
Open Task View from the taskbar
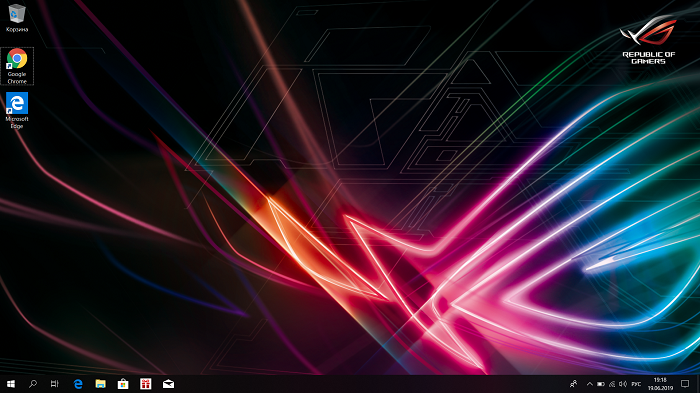pyautogui.click(x=54, y=384)
